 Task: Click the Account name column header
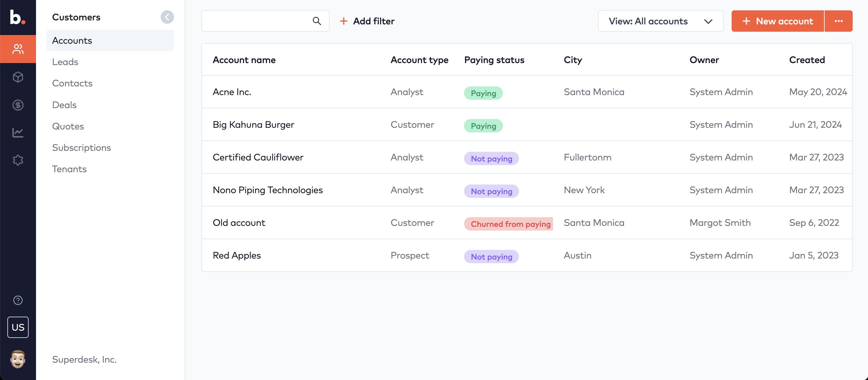click(244, 60)
